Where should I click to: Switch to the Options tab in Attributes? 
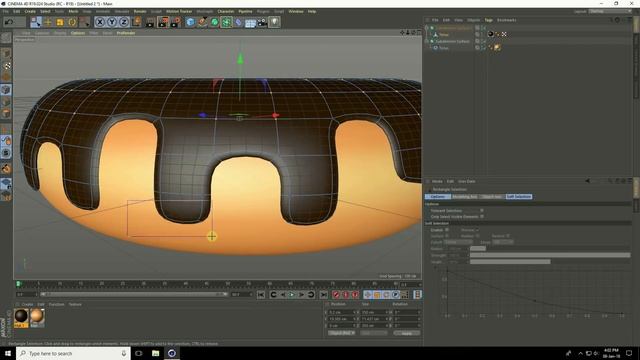pyautogui.click(x=438, y=197)
